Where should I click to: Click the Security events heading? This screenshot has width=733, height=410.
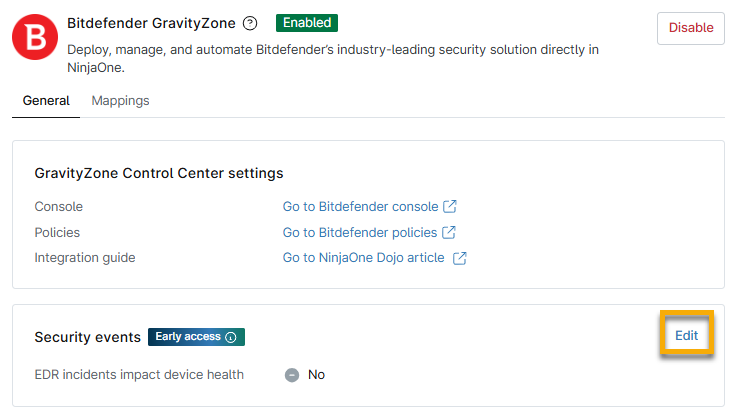tap(87, 337)
